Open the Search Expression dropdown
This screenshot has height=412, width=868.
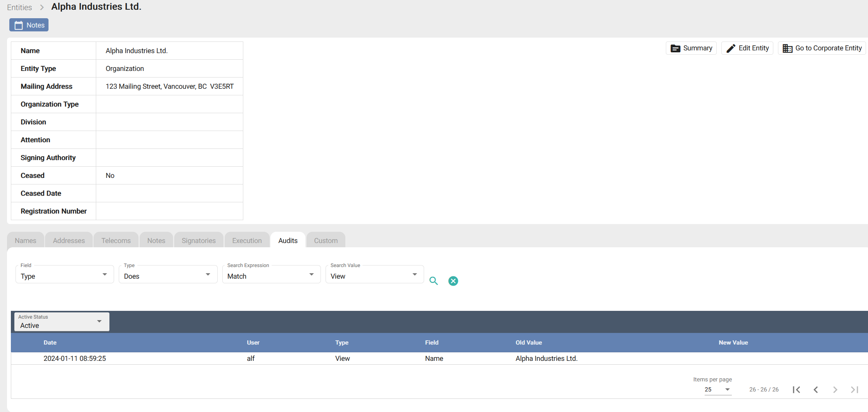click(x=271, y=276)
